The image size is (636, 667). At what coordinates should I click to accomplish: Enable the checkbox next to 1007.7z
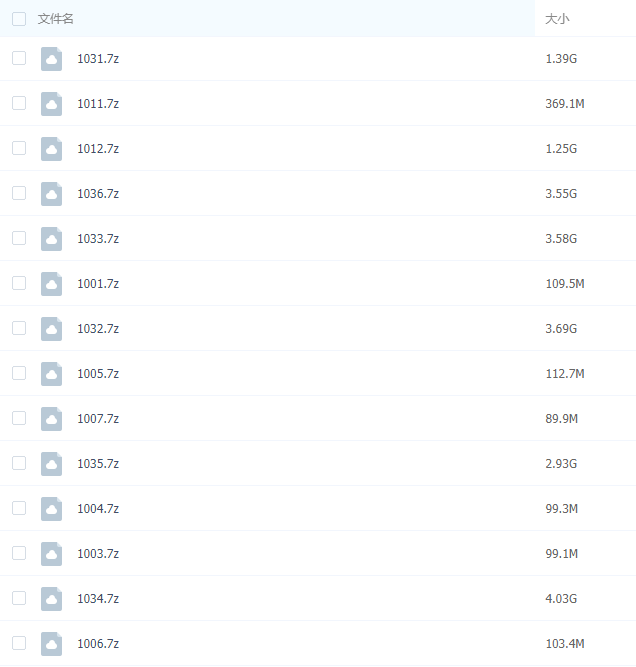point(19,418)
